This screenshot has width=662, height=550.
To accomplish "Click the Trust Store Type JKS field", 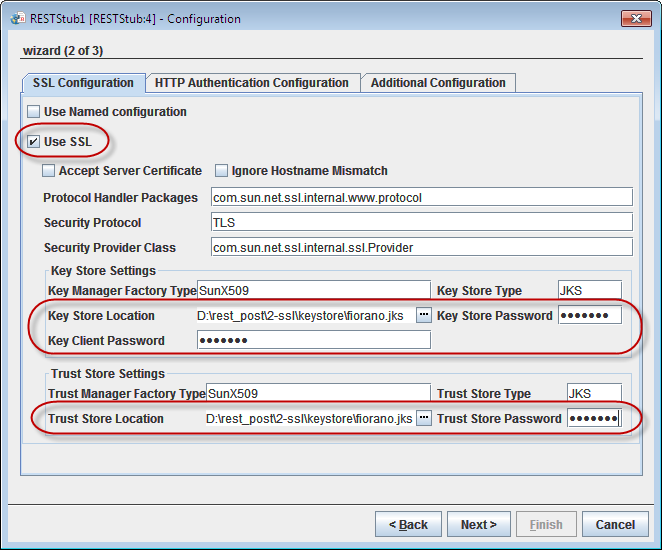I will (x=593, y=393).
